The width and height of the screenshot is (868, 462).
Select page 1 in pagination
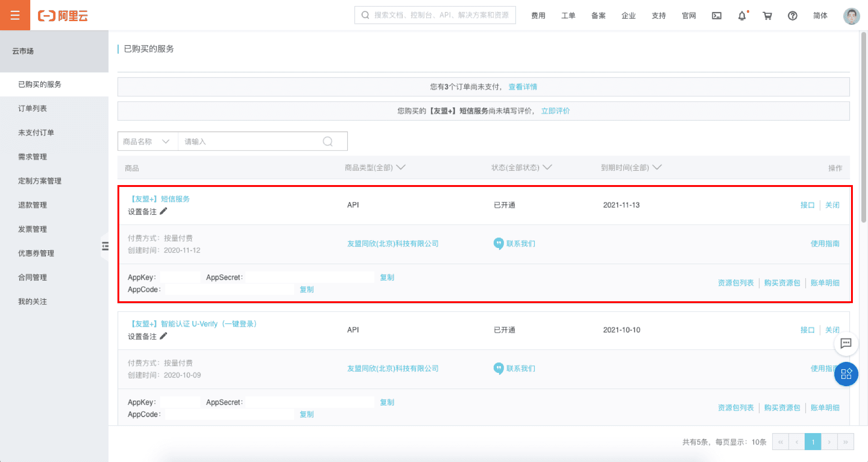pyautogui.click(x=813, y=442)
